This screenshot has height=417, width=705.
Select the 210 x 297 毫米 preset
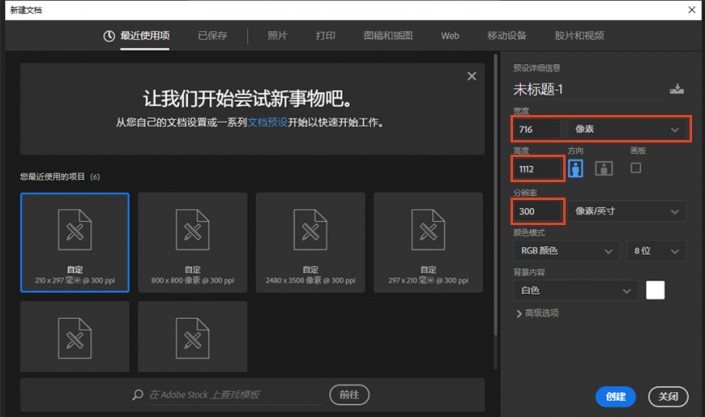(75, 242)
